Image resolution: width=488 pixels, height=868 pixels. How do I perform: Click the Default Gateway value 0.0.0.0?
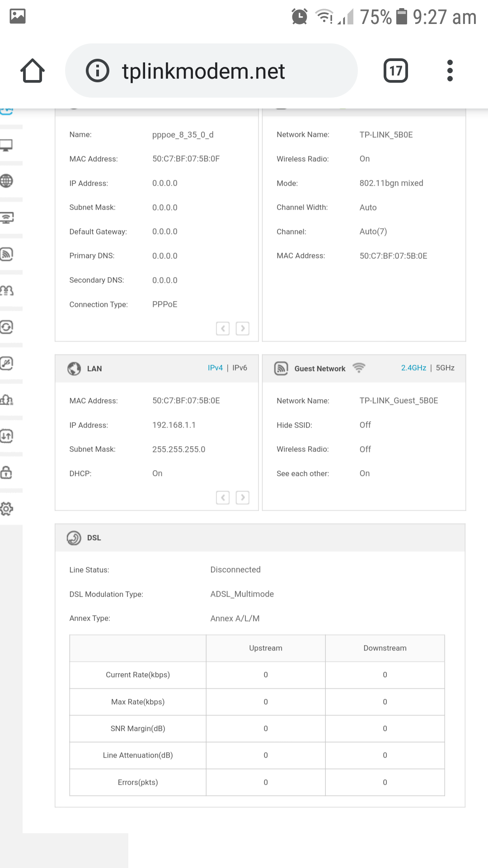coord(165,231)
